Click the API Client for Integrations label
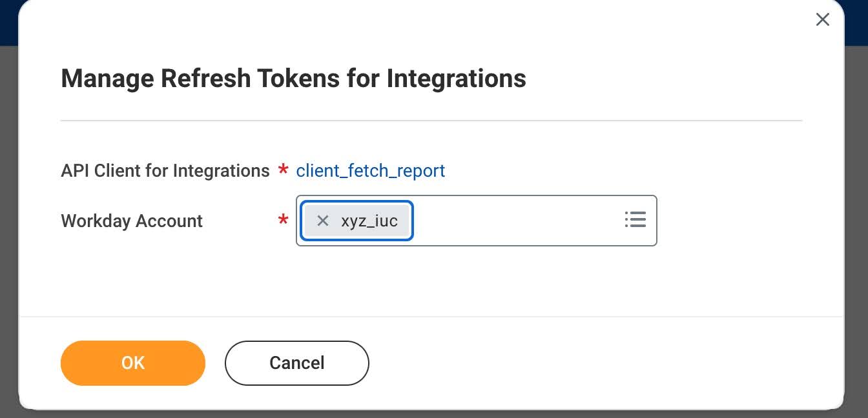Image resolution: width=868 pixels, height=418 pixels. 165,170
